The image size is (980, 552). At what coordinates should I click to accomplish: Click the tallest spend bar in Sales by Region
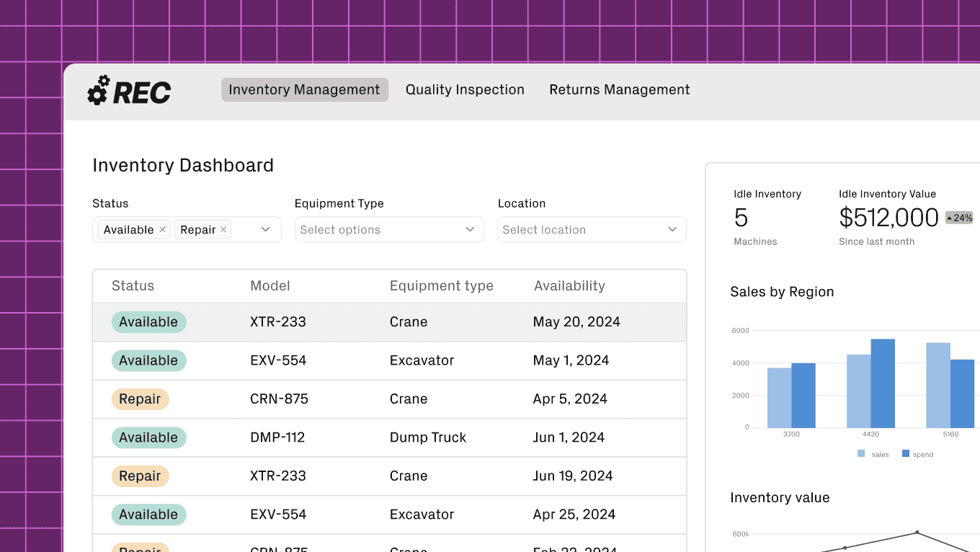click(883, 382)
